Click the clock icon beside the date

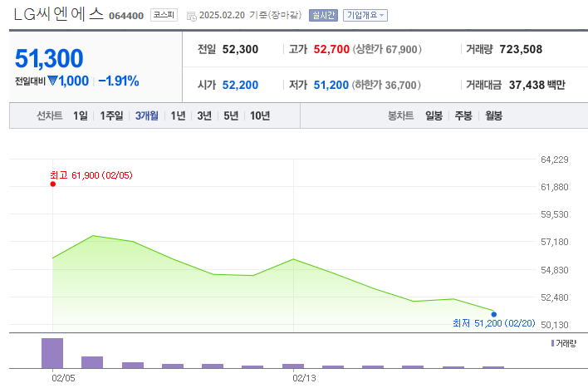[x=192, y=16]
